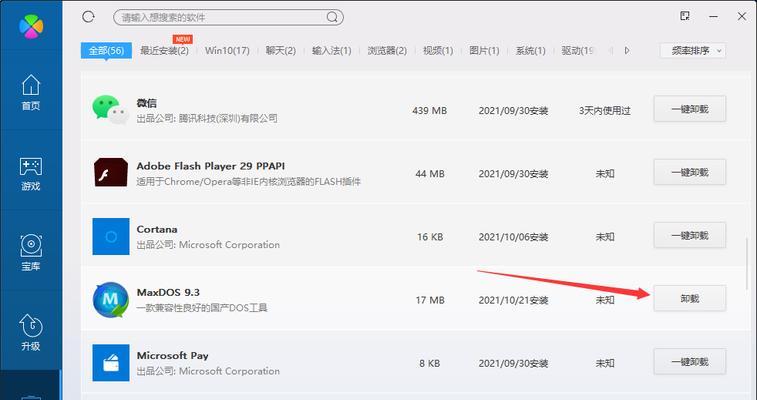Click the Adobe Flash Player icon
This screenshot has width=757, height=400.
(111, 172)
